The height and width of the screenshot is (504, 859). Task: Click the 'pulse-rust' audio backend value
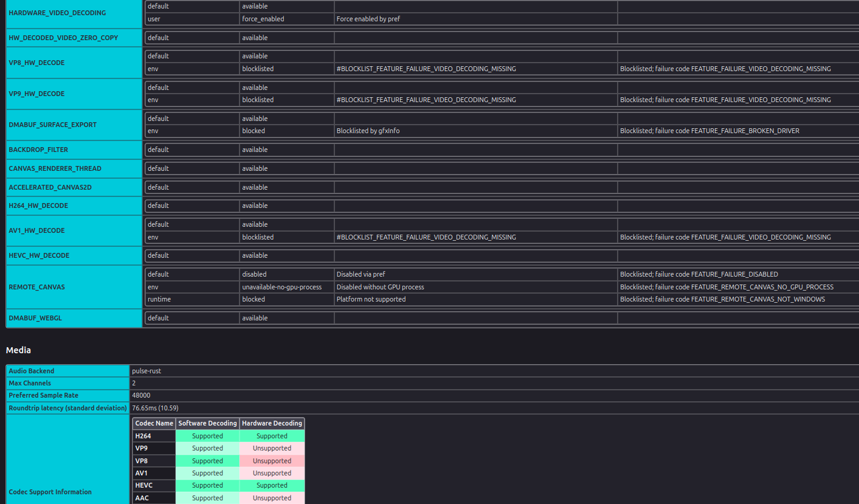point(147,371)
